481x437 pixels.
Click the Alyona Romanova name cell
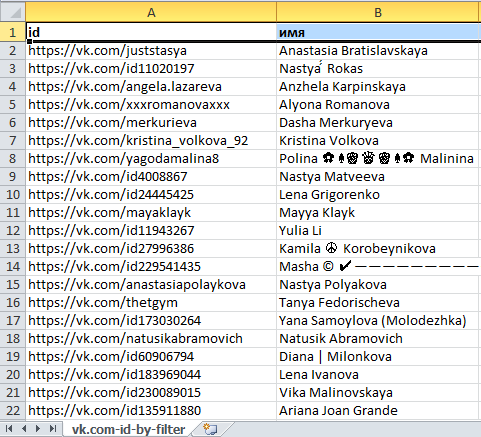[378, 105]
